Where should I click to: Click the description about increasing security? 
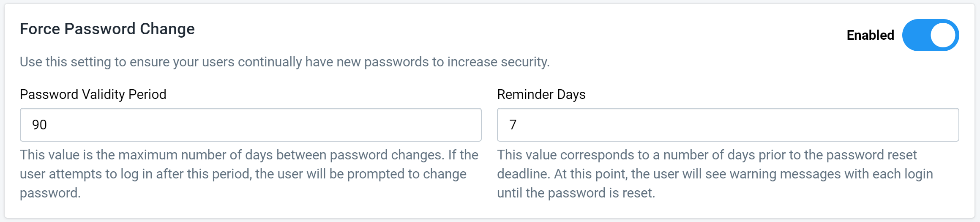[285, 62]
